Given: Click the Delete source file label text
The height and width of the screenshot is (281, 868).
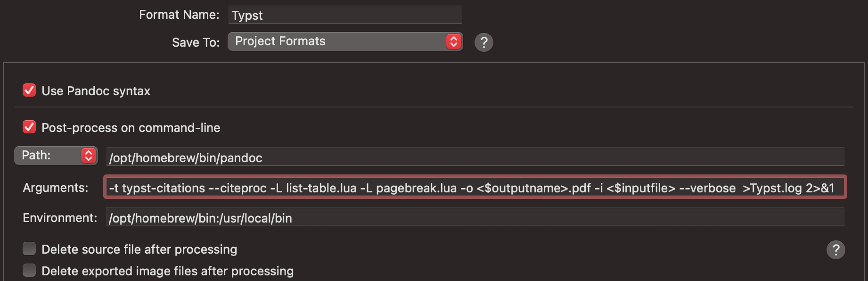Looking at the screenshot, I should click(139, 249).
